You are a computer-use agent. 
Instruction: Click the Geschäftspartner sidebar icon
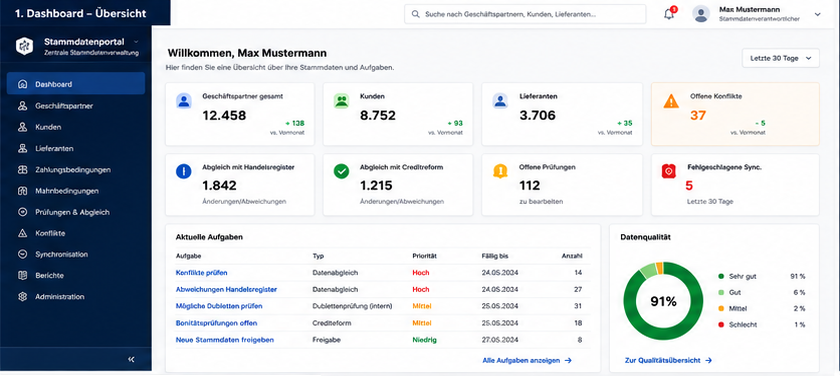(x=22, y=106)
